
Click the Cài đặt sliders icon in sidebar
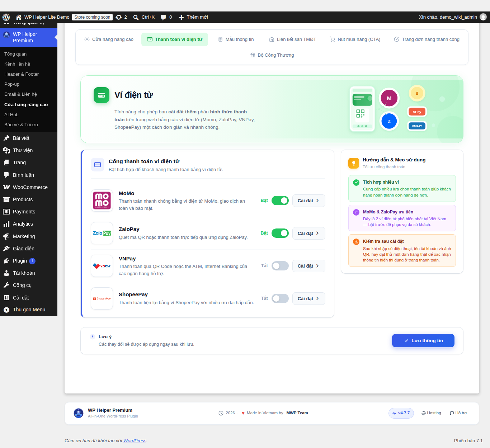click(6, 298)
